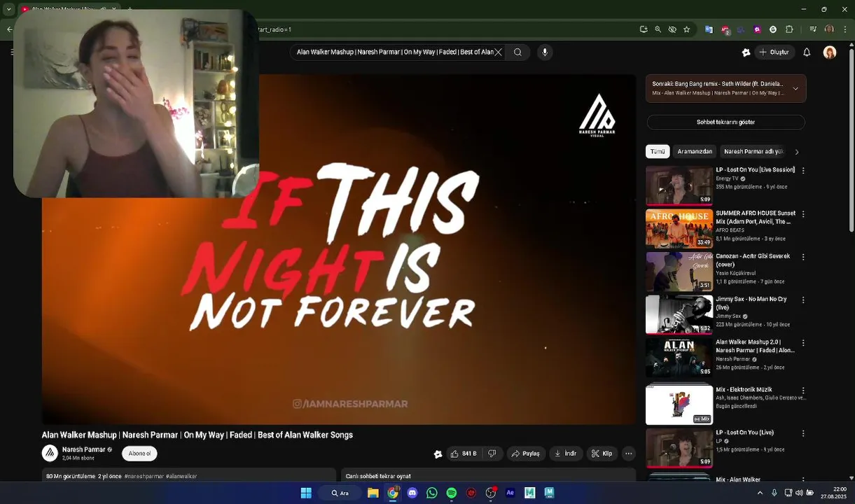Viewport: 855px width, 504px height.
Task: Open the YouTube account avatar menu
Action: pos(830,52)
